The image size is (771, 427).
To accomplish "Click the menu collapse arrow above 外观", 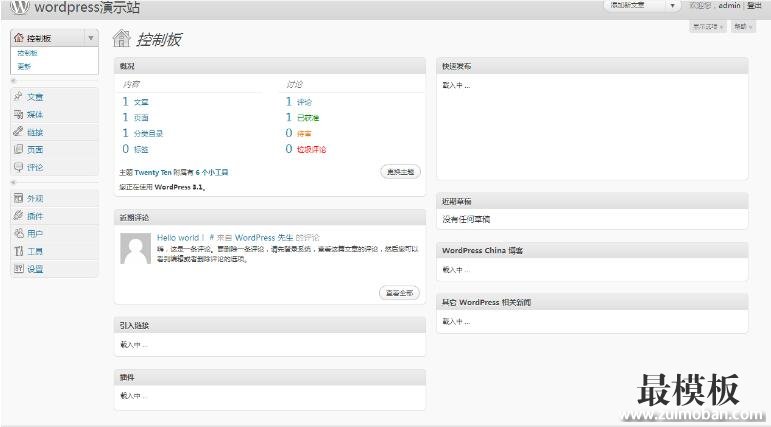I will [13, 182].
